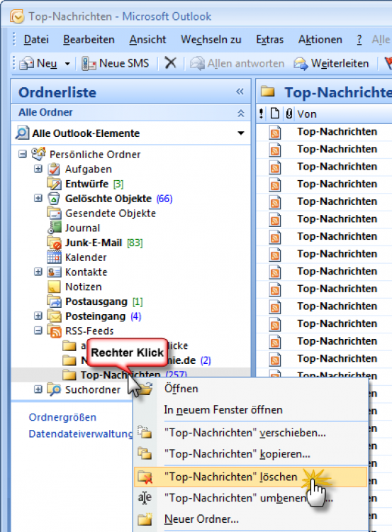Click the umbenennen rename icon in menu
Screen dimensions: 392x532
pos(145,498)
